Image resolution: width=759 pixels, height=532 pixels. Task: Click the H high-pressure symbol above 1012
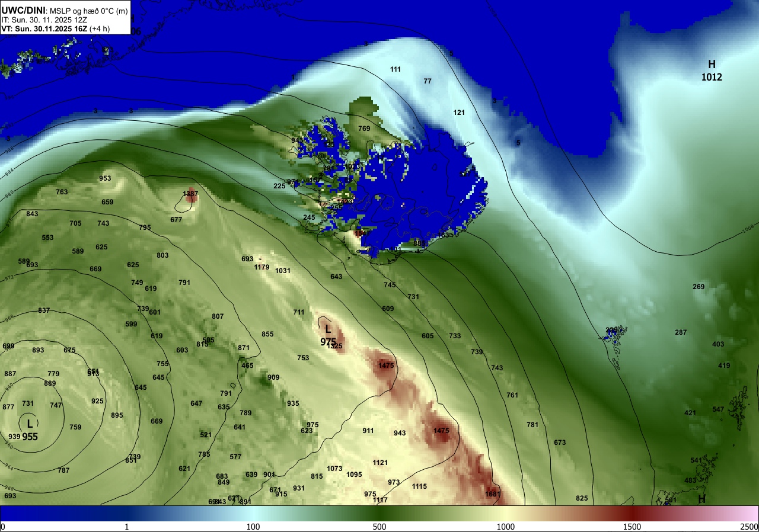712,64
